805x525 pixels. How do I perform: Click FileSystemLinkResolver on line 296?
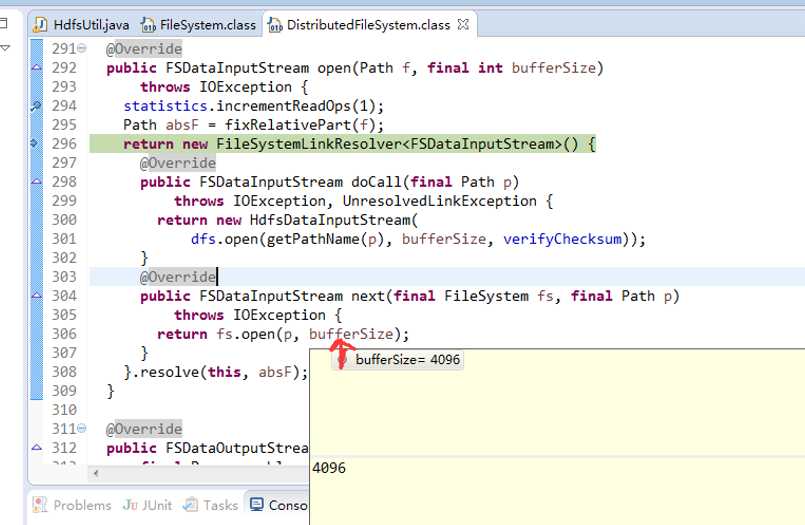pyautogui.click(x=309, y=144)
